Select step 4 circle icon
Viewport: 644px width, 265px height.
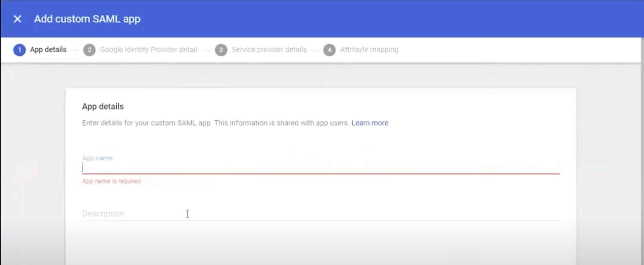tap(330, 50)
